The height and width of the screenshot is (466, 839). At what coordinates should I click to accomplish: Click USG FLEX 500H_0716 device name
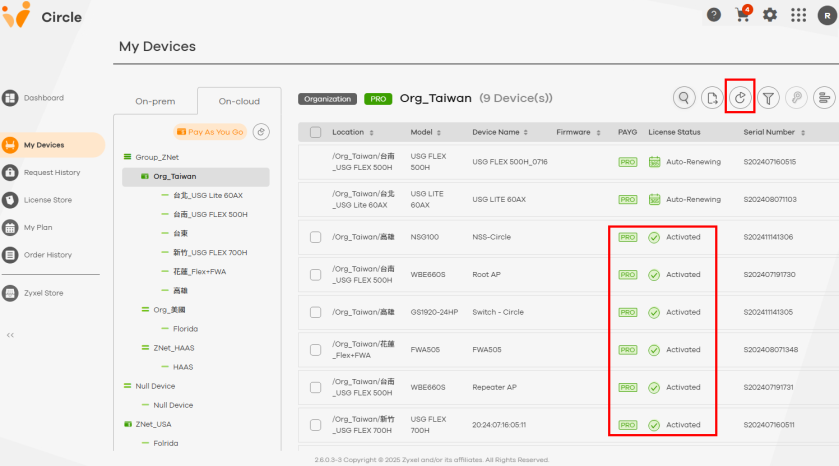pyautogui.click(x=510, y=162)
